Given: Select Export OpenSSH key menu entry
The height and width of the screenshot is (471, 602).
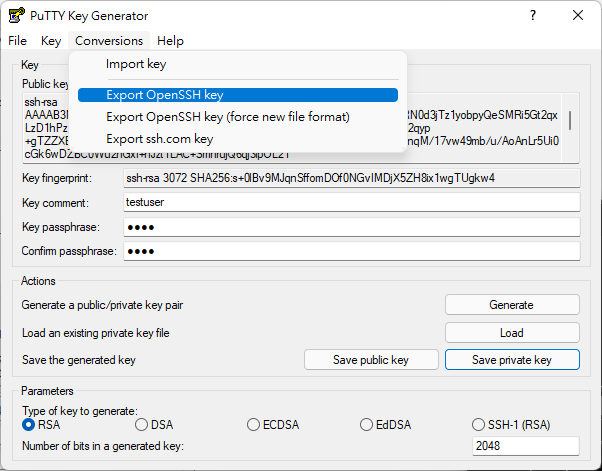Looking at the screenshot, I should 164,95.
